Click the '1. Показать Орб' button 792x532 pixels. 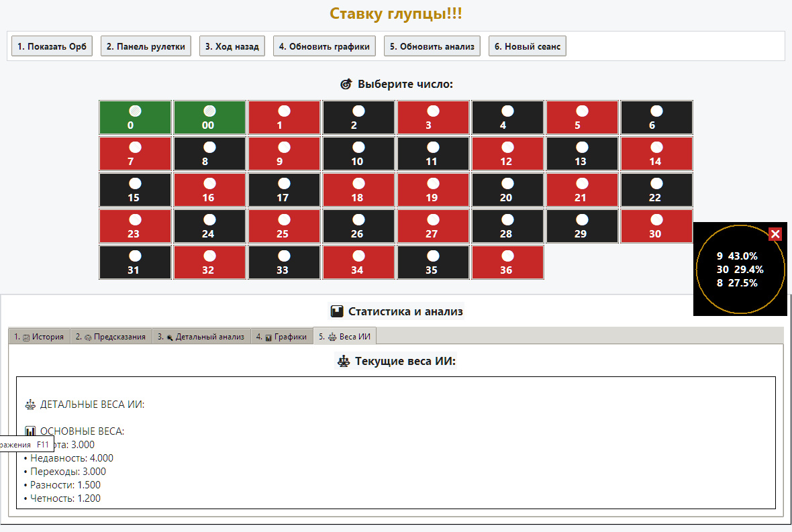(52, 46)
